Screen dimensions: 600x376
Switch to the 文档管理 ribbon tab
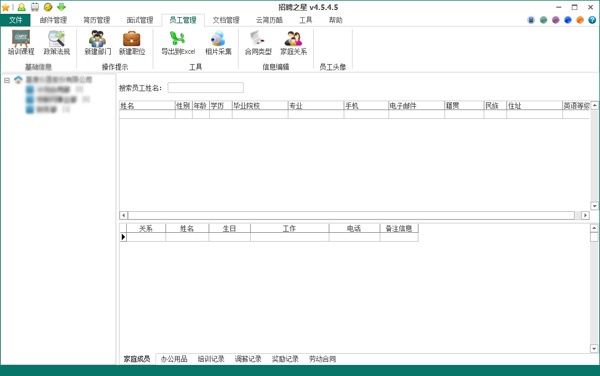pyautogui.click(x=226, y=20)
